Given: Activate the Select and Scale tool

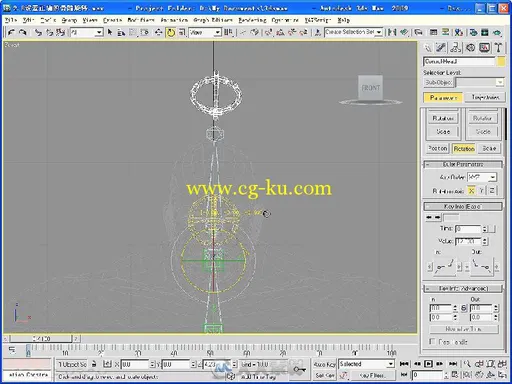Looking at the screenshot, I should 182,32.
